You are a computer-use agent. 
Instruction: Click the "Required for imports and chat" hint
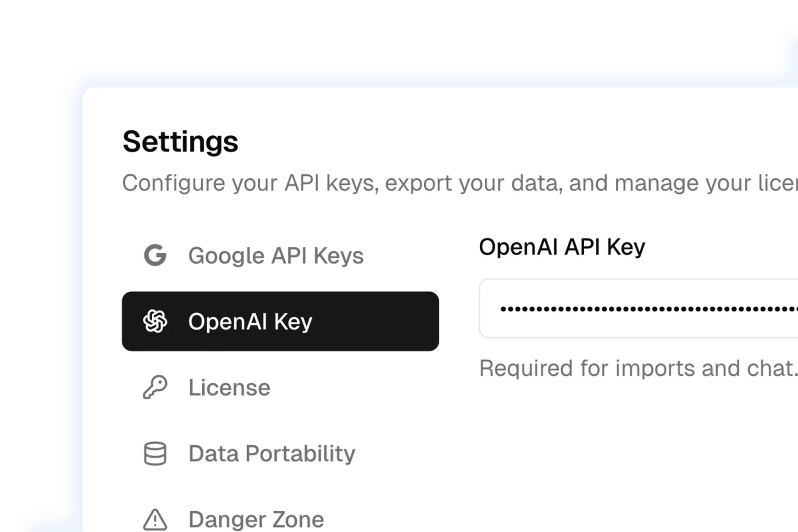pos(637,368)
